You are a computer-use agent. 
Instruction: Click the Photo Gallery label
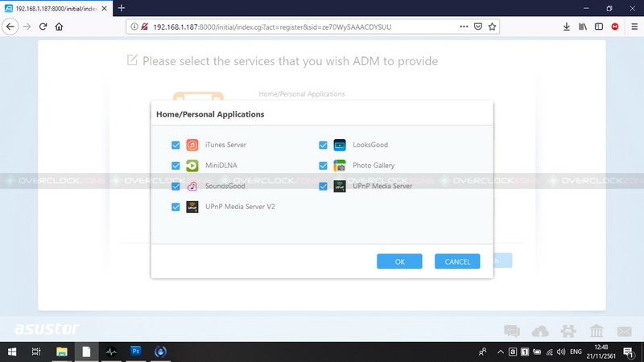pos(374,166)
